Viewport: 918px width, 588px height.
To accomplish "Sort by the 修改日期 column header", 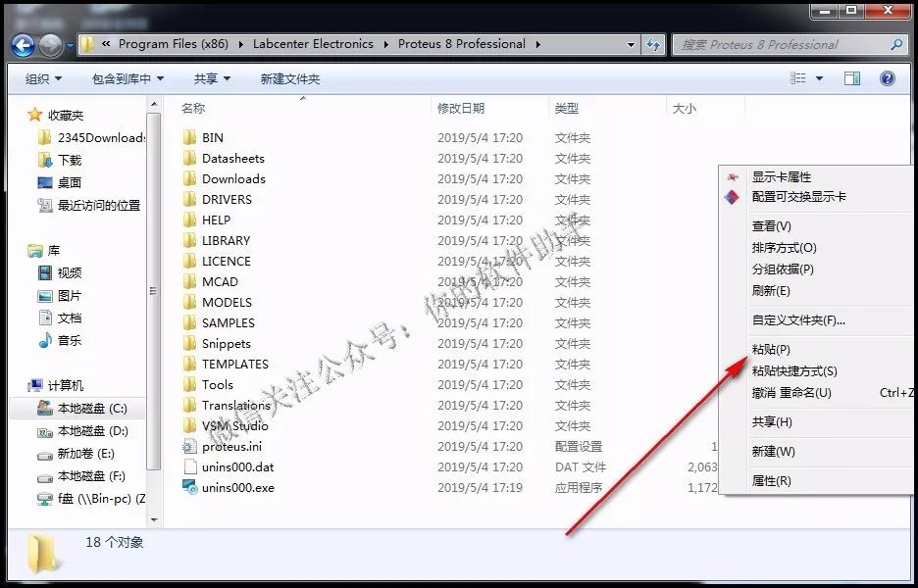I will pos(461,108).
